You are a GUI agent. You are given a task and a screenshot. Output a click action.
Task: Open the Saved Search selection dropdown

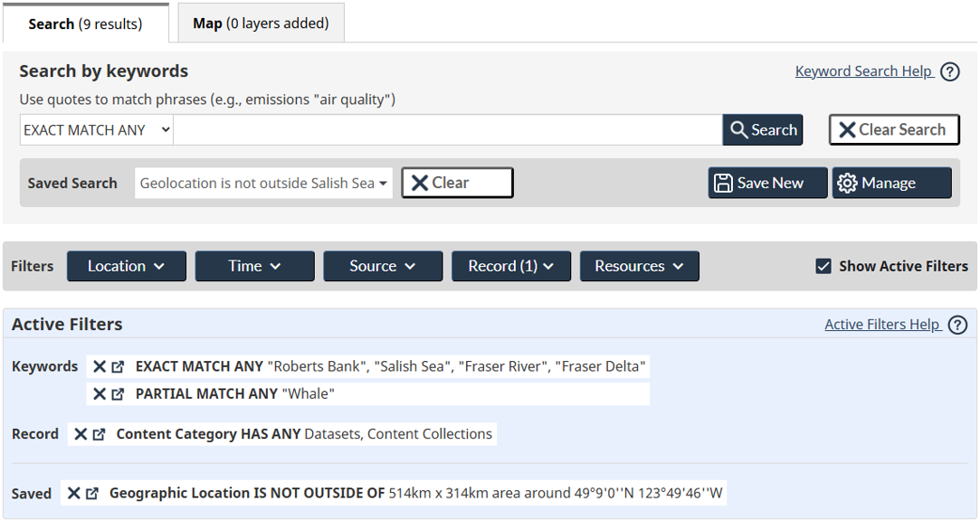click(262, 183)
